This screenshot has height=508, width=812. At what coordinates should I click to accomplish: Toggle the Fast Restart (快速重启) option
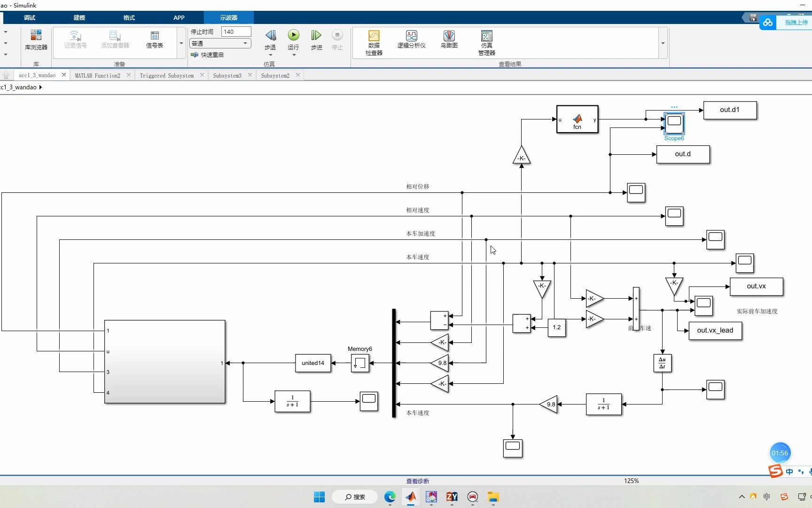(x=207, y=55)
